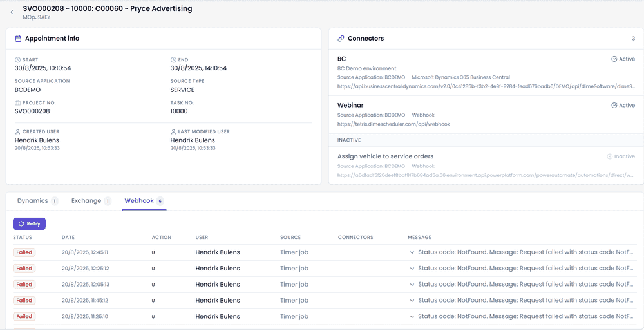Click the Retry button
This screenshot has height=331, width=644.
[x=29, y=224]
